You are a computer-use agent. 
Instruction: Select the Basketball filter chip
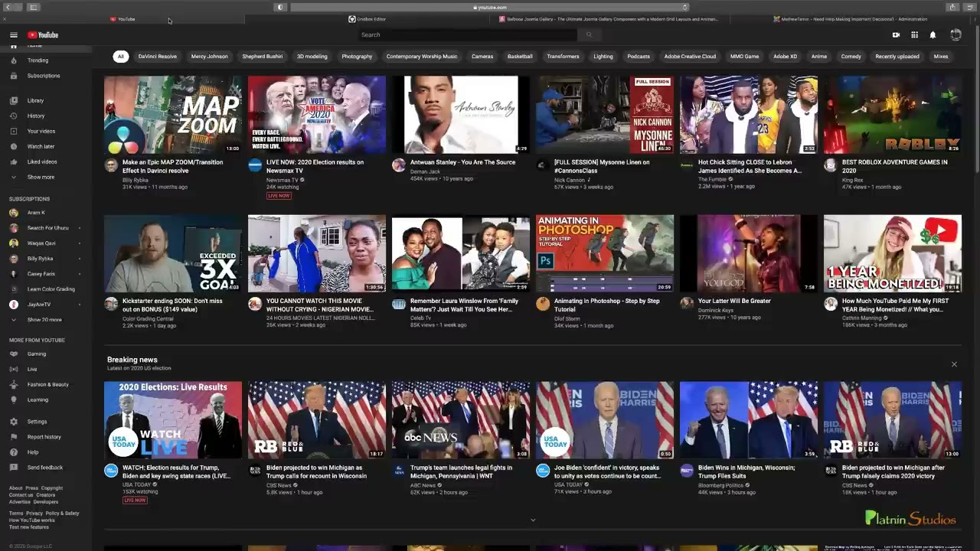pos(520,57)
